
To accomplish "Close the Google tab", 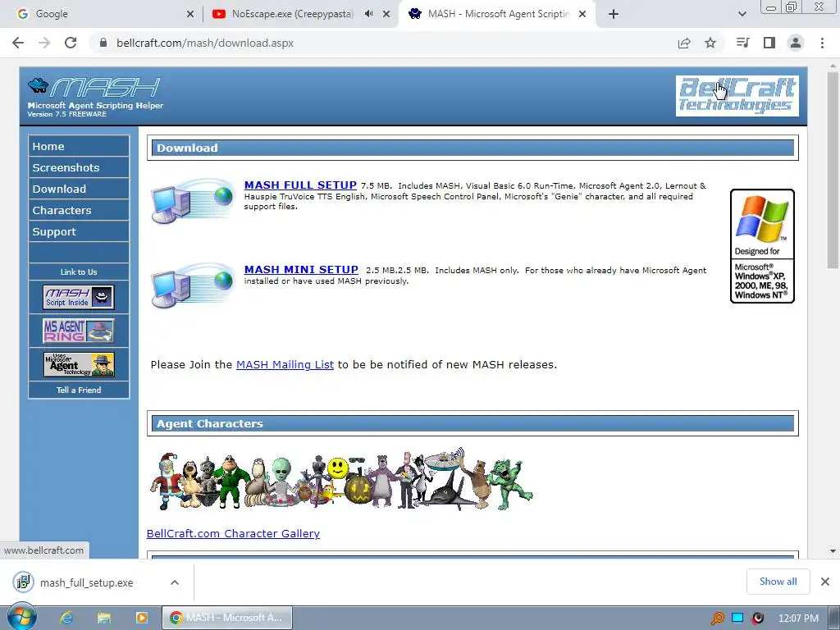I will pyautogui.click(x=190, y=14).
